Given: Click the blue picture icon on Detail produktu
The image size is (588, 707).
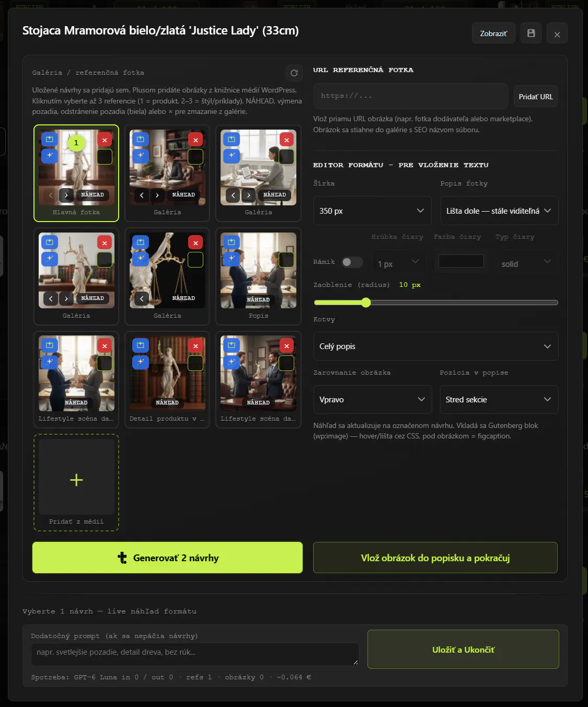Looking at the screenshot, I should point(141,345).
